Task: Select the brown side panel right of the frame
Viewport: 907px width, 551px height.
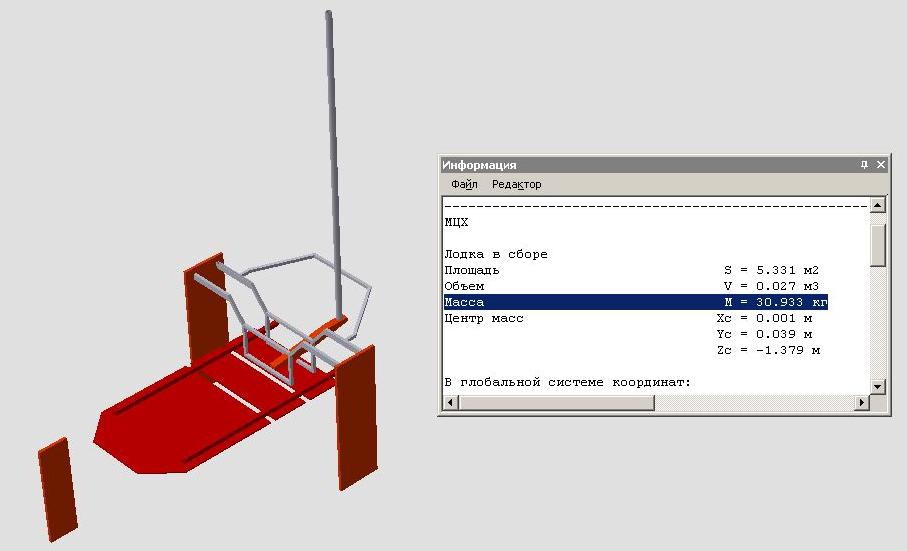Action: 358,415
